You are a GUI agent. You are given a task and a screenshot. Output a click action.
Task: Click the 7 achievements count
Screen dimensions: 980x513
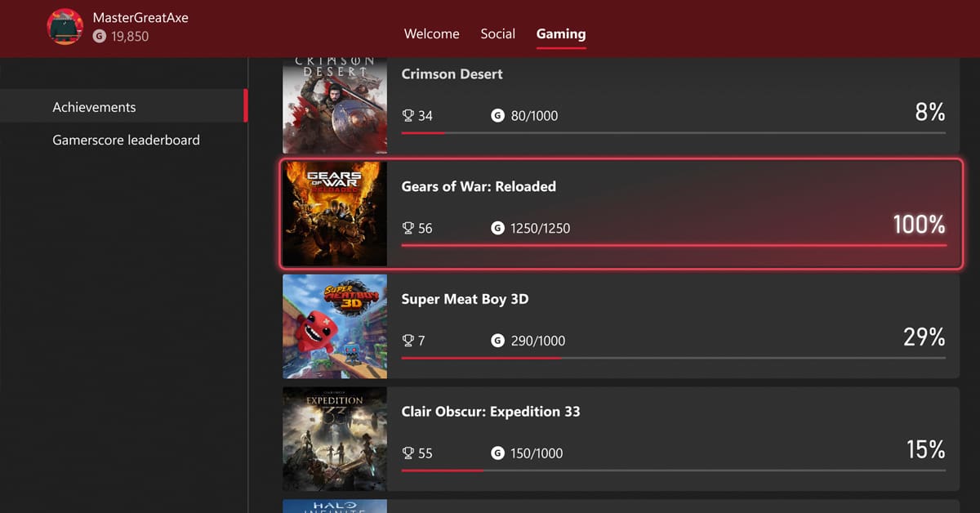[x=421, y=341]
